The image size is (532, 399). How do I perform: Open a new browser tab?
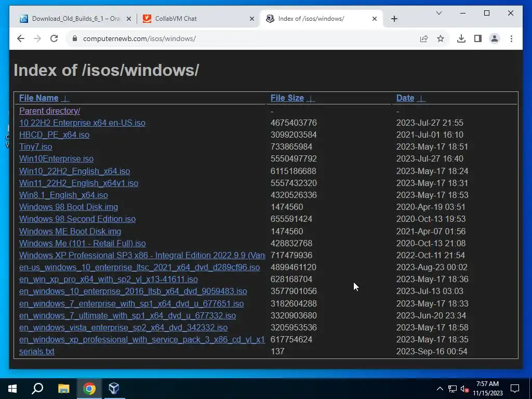[394, 19]
